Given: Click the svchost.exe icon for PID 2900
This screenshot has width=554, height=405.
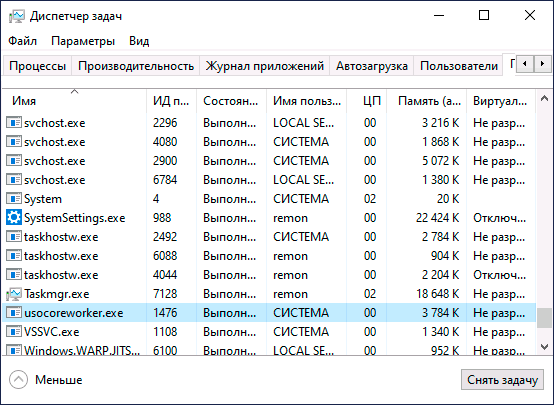Looking at the screenshot, I should click(x=14, y=161).
